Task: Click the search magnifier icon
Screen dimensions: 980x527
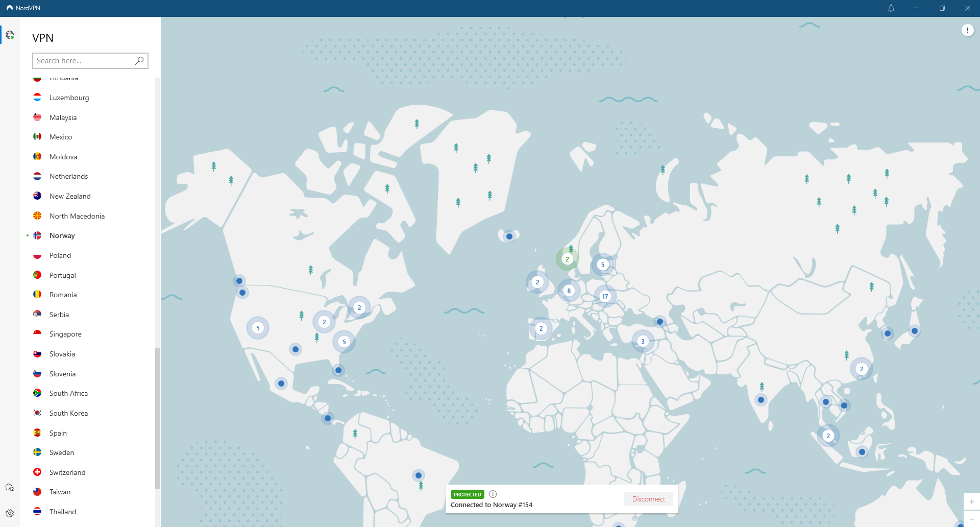Action: (x=139, y=61)
